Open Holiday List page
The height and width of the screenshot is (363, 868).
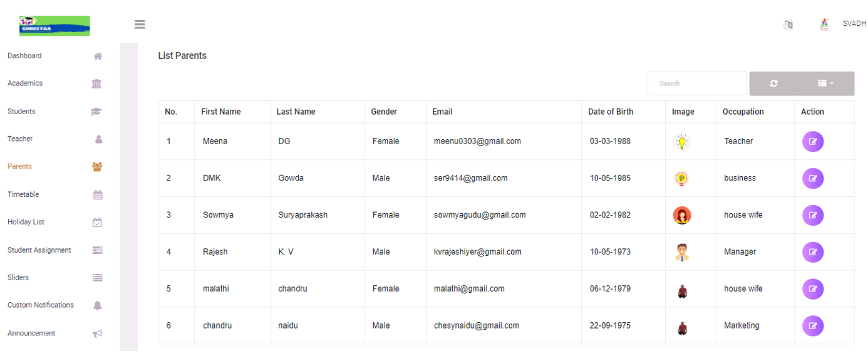click(26, 222)
